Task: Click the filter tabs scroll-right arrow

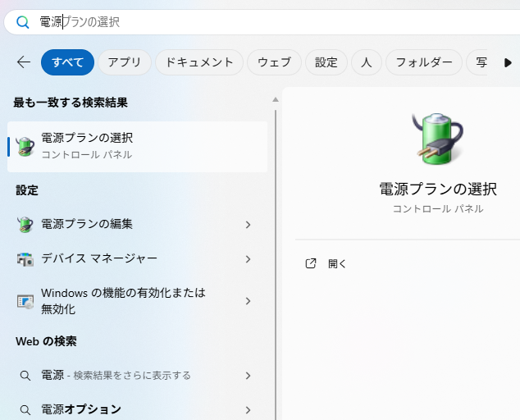Action: pos(508,62)
